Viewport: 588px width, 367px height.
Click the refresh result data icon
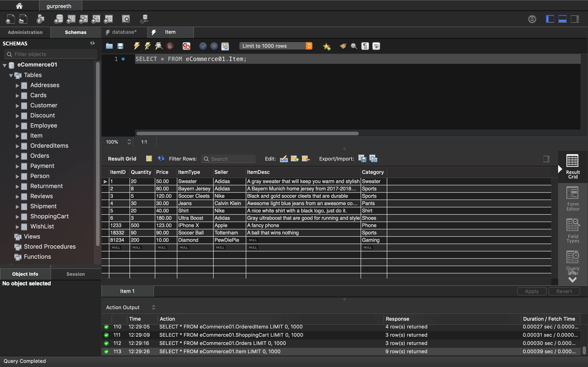click(161, 158)
